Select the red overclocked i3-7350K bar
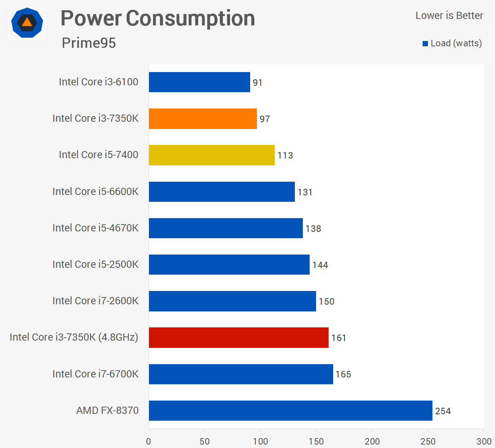This screenshot has width=495, height=448. pyautogui.click(x=239, y=338)
